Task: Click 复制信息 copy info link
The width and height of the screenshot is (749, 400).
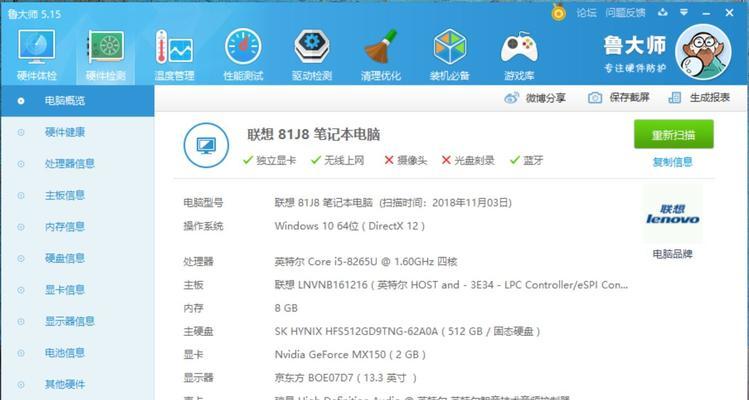Action: pos(673,162)
